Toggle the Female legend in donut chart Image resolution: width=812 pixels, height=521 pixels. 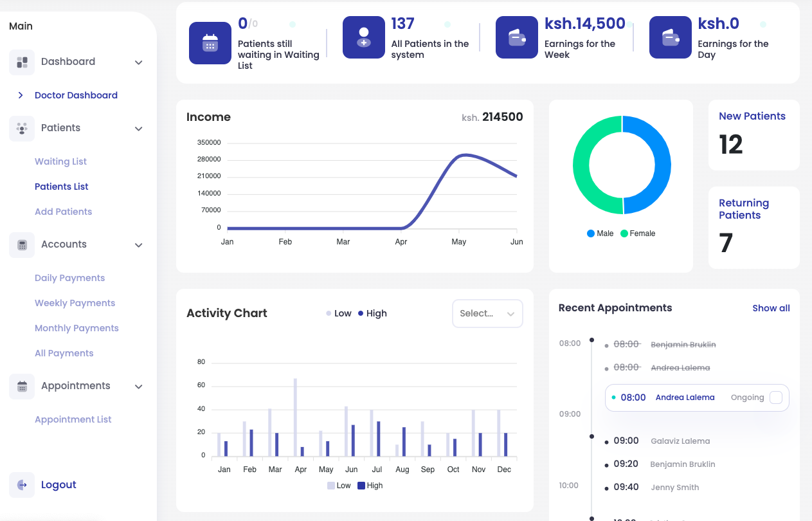(x=637, y=233)
